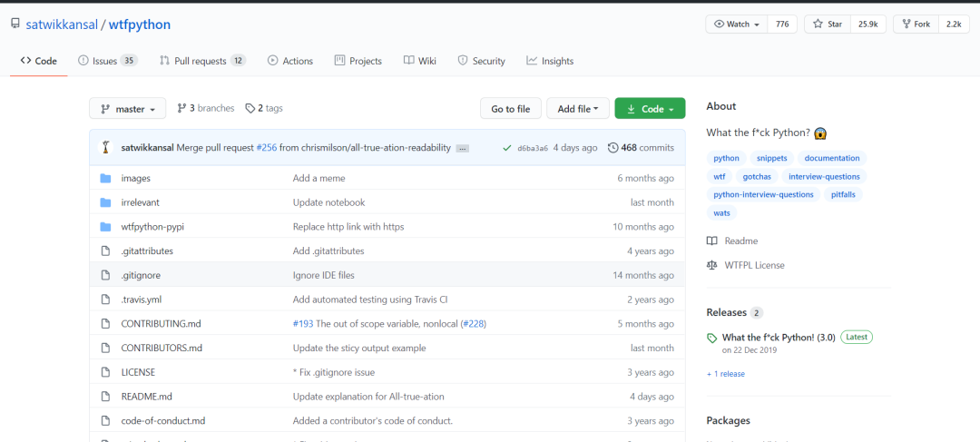The height and width of the screenshot is (442, 980).
Task: Open commit hash d6ba3a6
Action: (x=533, y=148)
